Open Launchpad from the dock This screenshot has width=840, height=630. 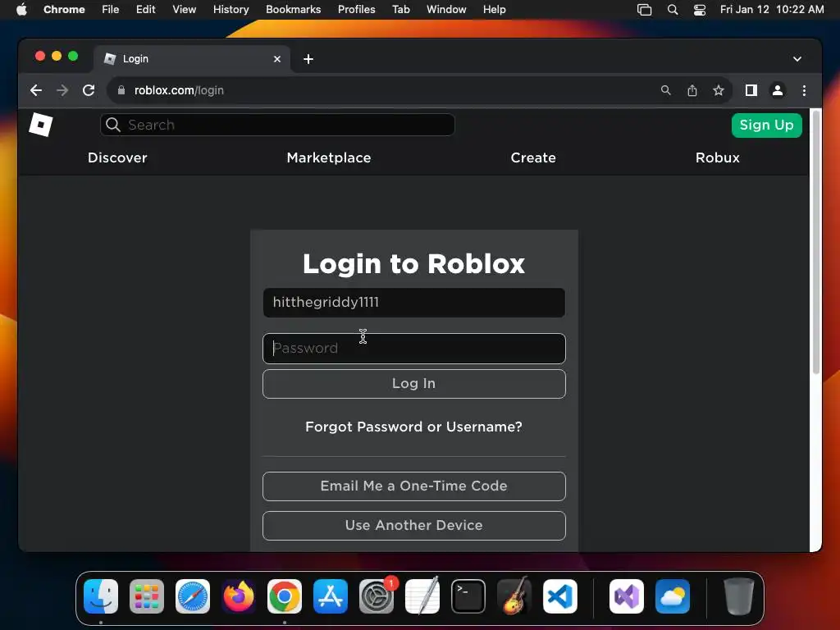click(147, 596)
